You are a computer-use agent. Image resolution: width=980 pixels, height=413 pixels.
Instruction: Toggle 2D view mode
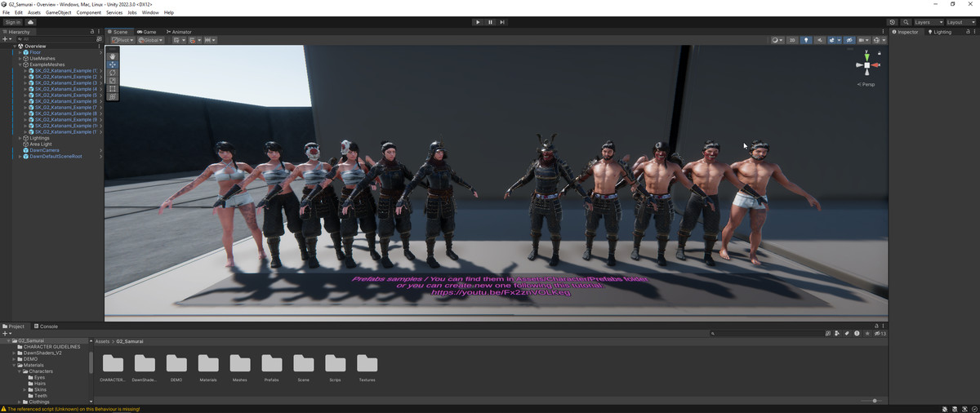(793, 40)
